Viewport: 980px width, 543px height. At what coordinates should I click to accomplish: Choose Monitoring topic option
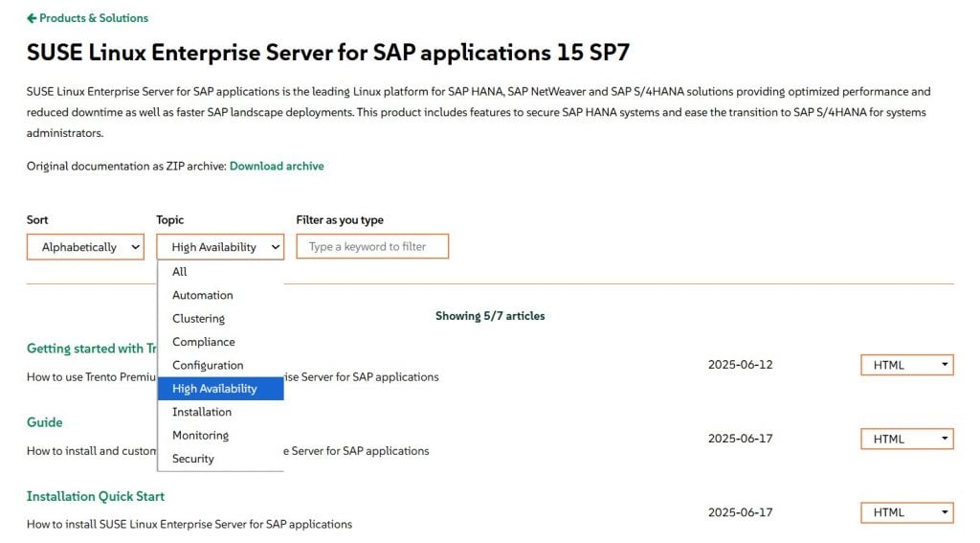coord(221,435)
